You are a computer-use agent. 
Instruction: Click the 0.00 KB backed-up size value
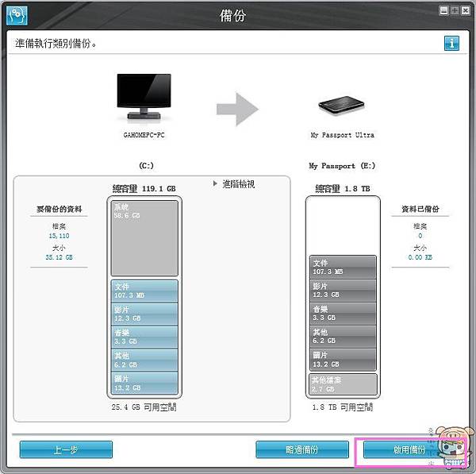click(420, 257)
